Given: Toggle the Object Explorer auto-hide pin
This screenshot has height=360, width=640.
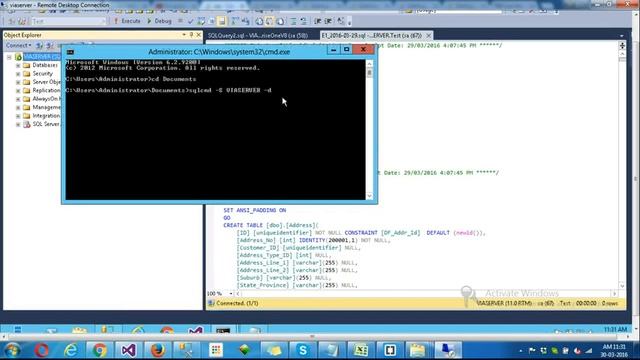Looking at the screenshot, I should tap(191, 35).
